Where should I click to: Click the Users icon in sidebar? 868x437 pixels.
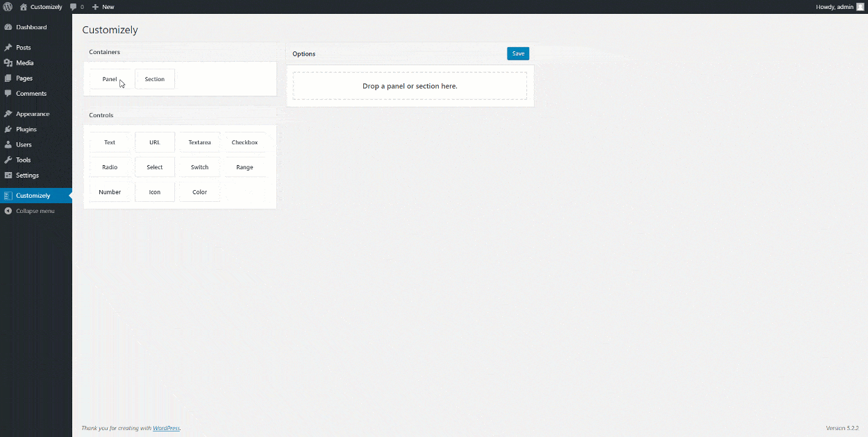(x=8, y=145)
